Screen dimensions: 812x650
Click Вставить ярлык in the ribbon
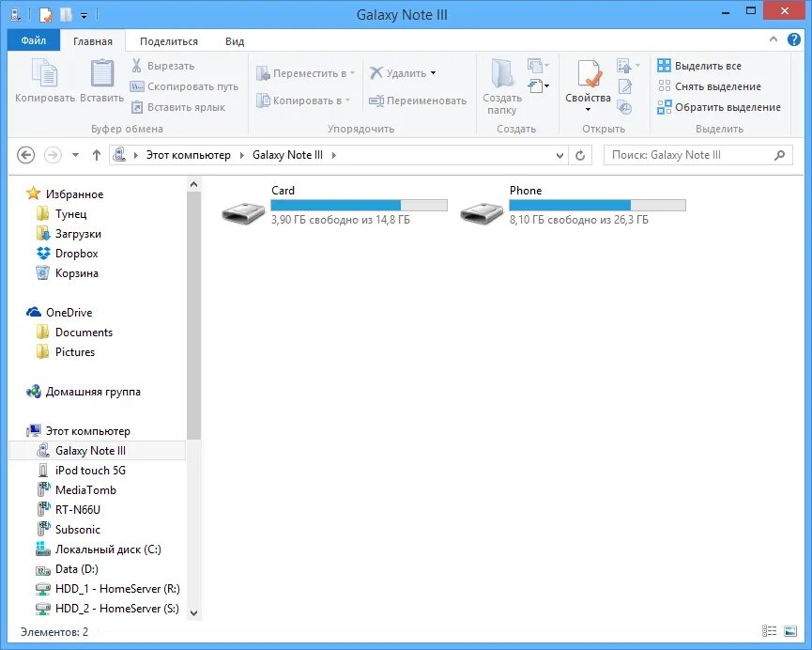pos(178,107)
